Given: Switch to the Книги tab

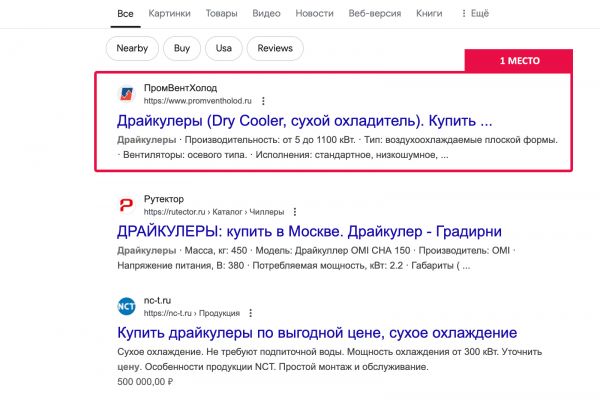Looking at the screenshot, I should [429, 13].
